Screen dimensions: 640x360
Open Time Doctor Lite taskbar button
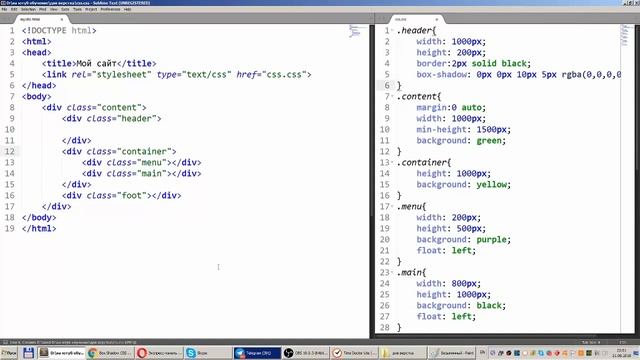354,353
